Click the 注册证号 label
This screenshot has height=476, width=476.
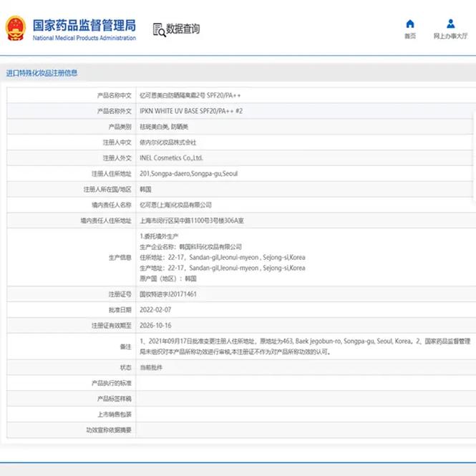(x=120, y=294)
